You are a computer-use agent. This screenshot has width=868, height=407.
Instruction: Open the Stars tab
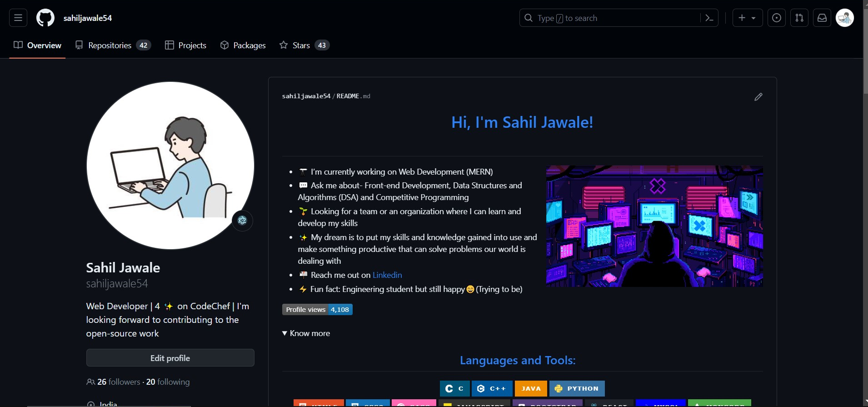304,45
